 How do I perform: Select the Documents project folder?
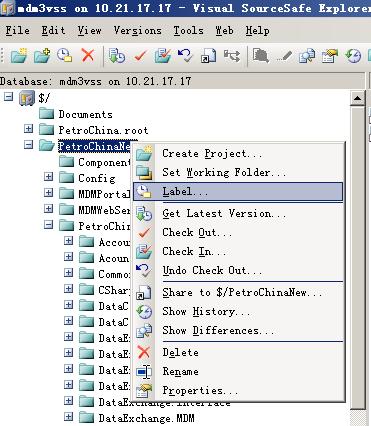[x=86, y=114]
